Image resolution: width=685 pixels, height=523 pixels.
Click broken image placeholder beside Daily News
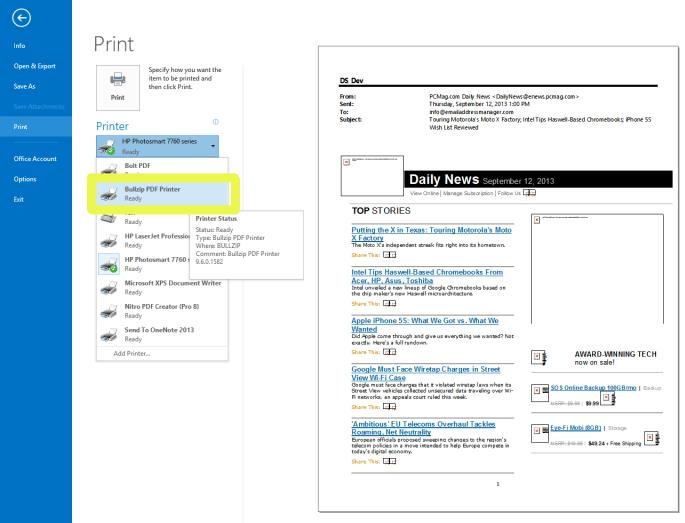click(x=372, y=176)
